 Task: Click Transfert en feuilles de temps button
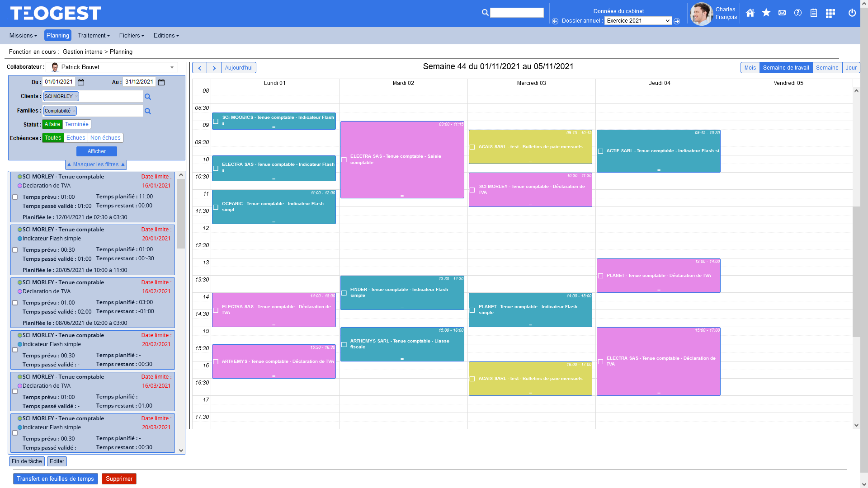pyautogui.click(x=55, y=479)
